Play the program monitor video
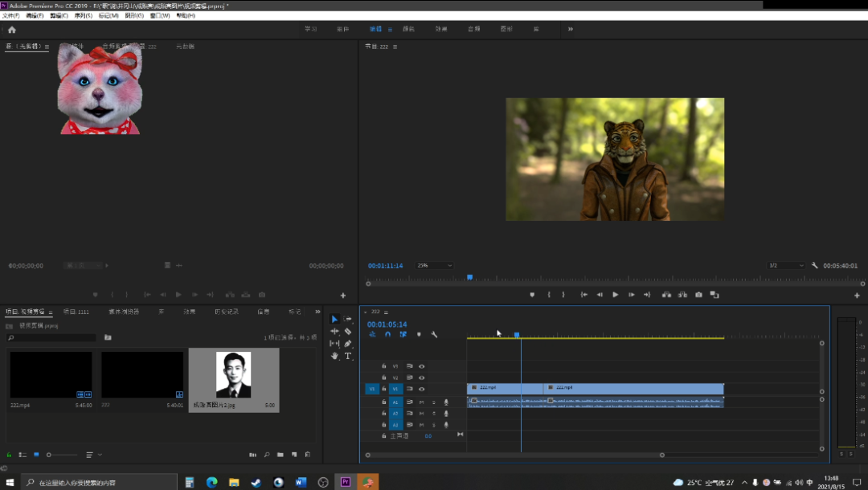Image resolution: width=868 pixels, height=490 pixels. pos(616,295)
